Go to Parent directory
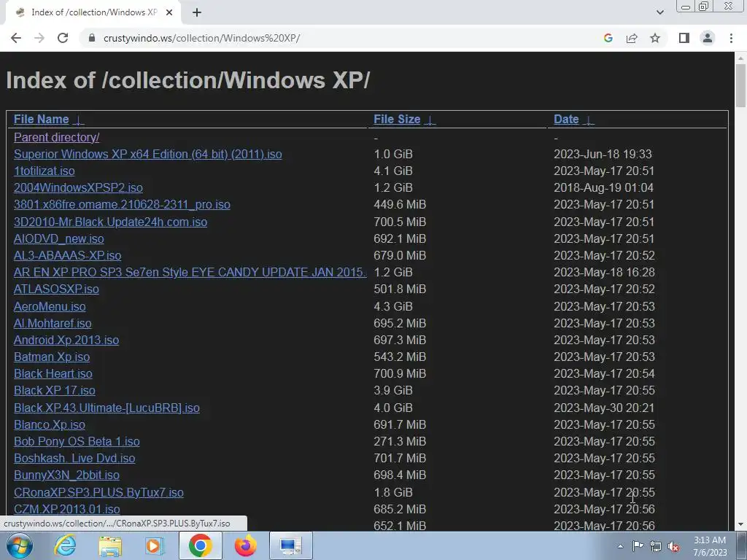This screenshot has width=747, height=560. tap(57, 137)
